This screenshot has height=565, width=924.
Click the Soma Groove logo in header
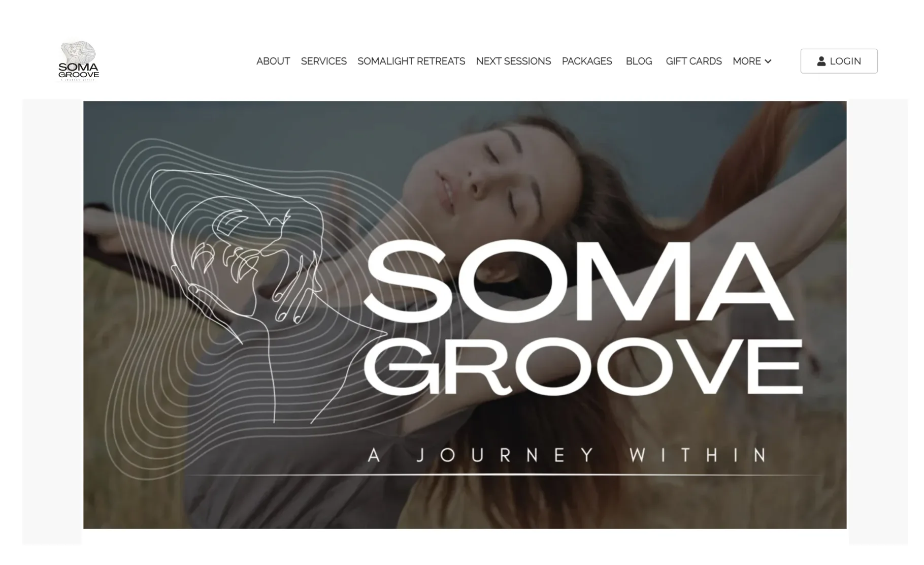click(78, 61)
